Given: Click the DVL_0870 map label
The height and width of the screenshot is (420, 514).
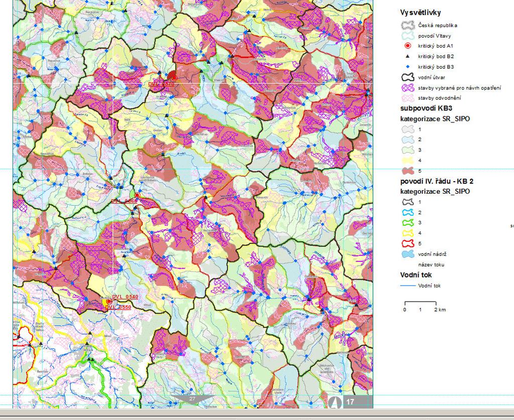Looking at the screenshot, I should click(x=161, y=84).
